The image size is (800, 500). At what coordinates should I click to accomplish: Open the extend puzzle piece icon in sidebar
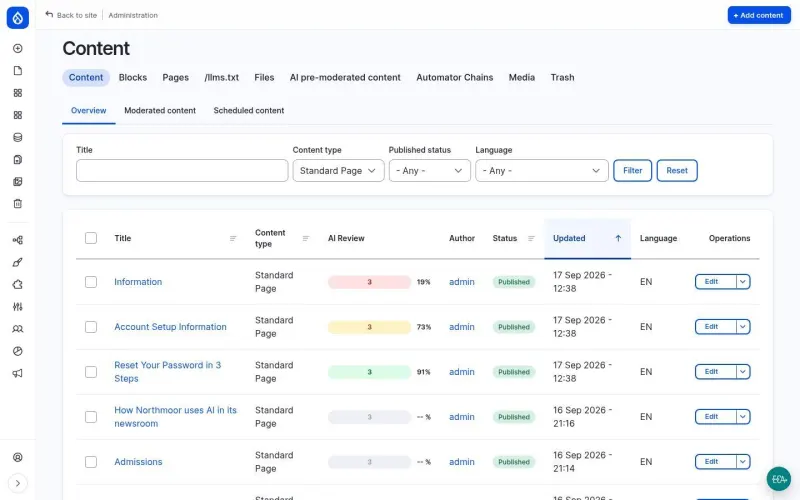pos(18,285)
